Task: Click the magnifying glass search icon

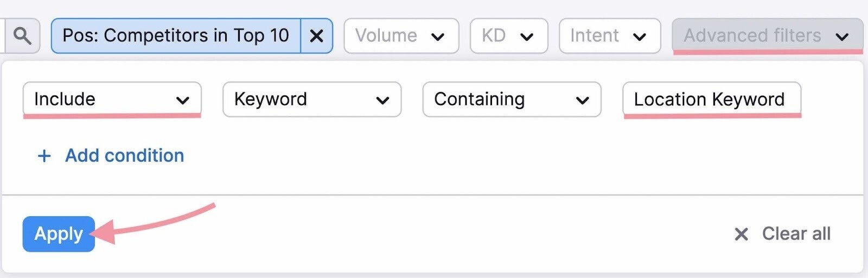Action: pos(22,36)
